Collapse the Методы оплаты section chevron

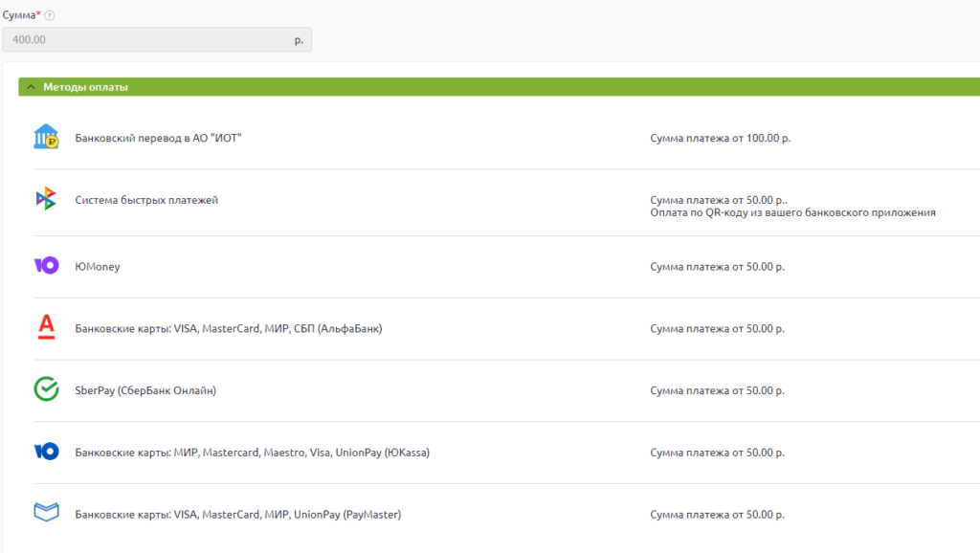point(31,87)
